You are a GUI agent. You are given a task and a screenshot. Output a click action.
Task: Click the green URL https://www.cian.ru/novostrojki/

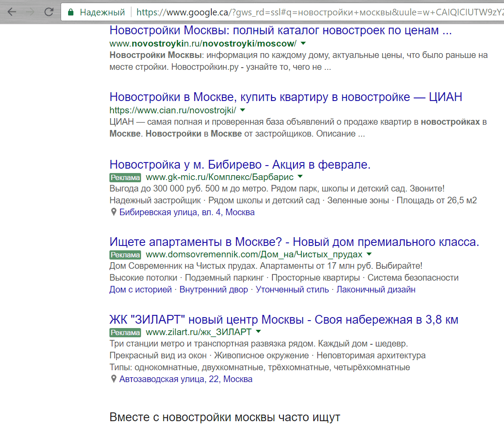coord(173,110)
